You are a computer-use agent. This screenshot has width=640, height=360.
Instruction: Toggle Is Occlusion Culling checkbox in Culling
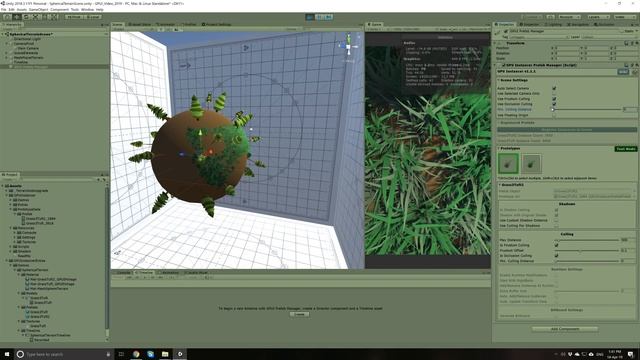556,256
